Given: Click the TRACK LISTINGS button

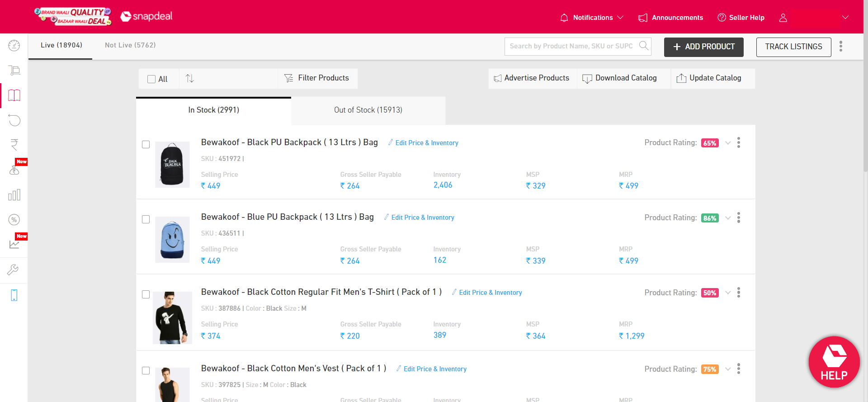Looking at the screenshot, I should point(793,47).
